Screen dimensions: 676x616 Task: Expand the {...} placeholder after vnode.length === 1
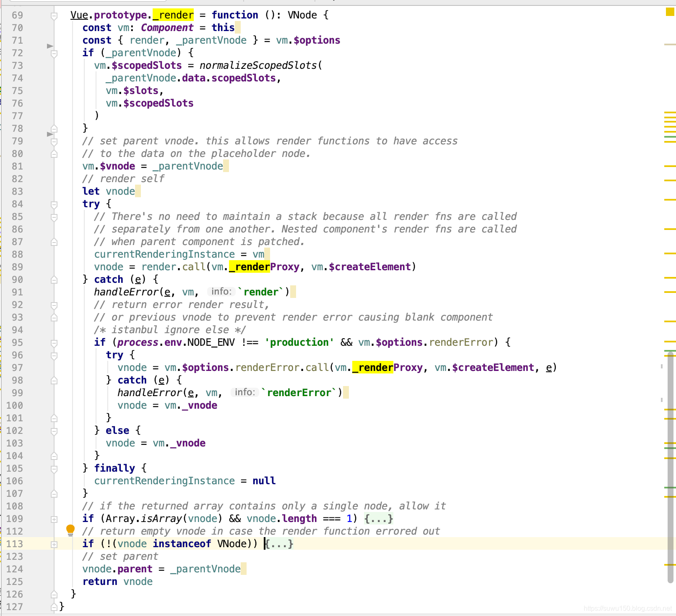click(379, 519)
